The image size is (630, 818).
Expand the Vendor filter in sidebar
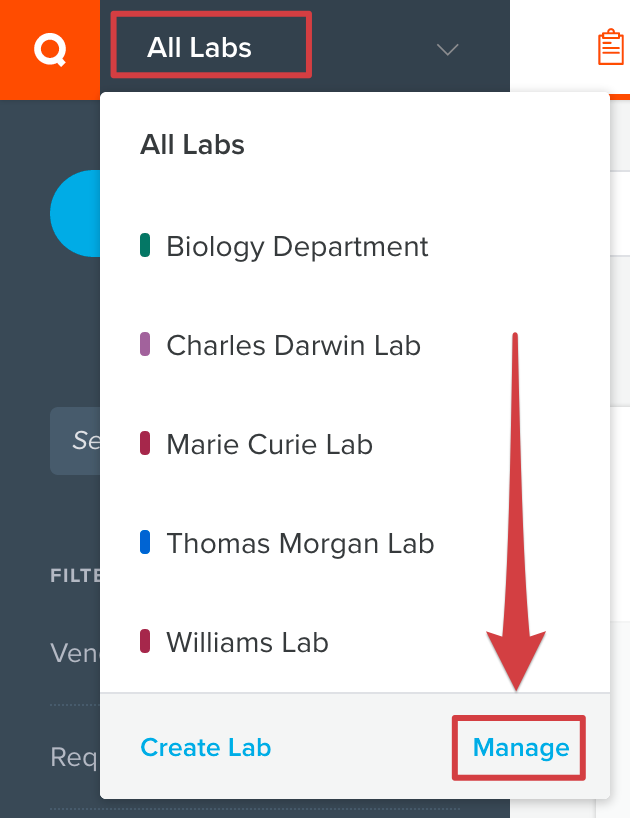[x=75, y=652]
